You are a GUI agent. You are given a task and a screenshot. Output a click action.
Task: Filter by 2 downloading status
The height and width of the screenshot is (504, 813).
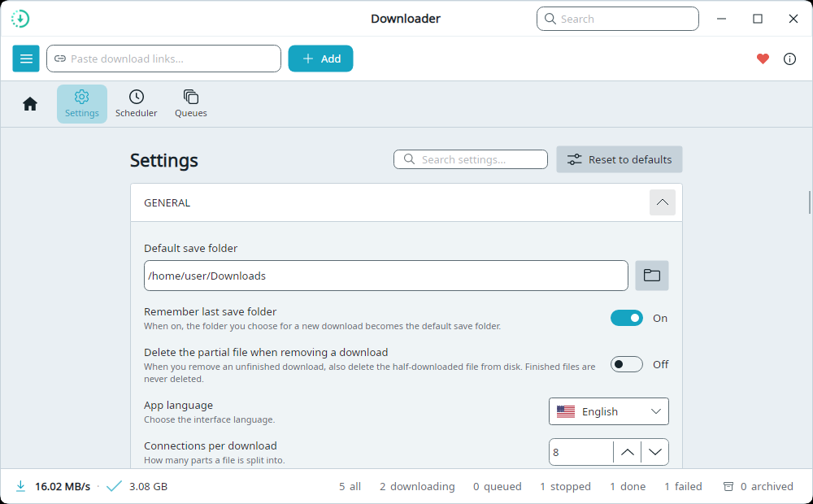417,486
